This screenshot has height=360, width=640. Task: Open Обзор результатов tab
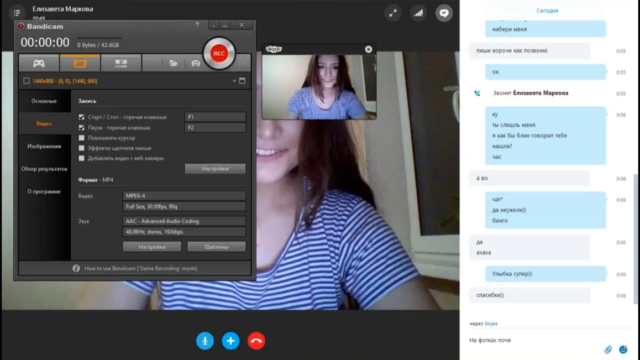(44, 169)
